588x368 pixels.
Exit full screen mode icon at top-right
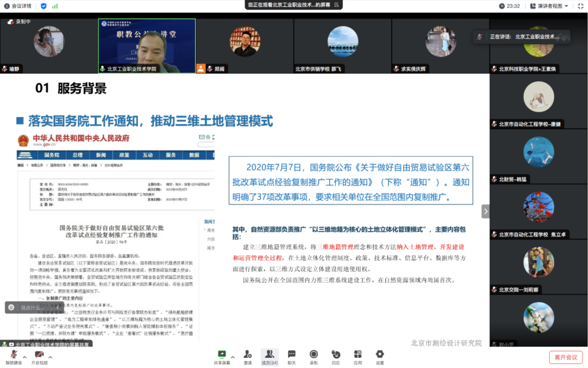tap(580, 6)
